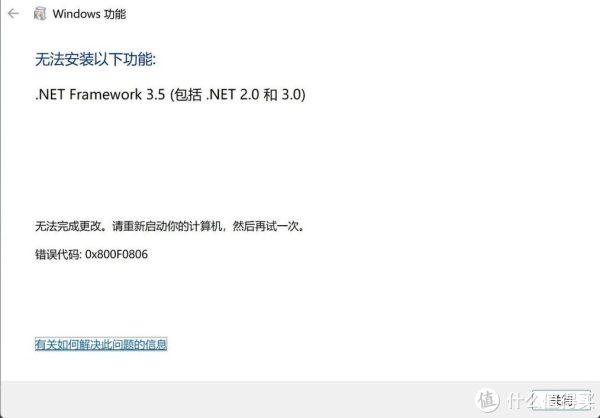
Task: Click the 包括 .NET 2.0 和 3.0 parenthetical text
Action: click(x=237, y=95)
